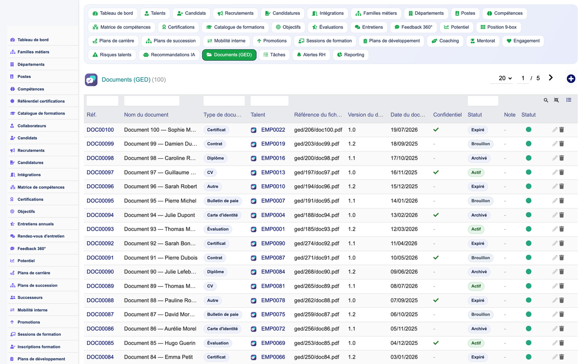
Task: Click the Carte d'identité badge of DOC00086
Action: coord(222,329)
